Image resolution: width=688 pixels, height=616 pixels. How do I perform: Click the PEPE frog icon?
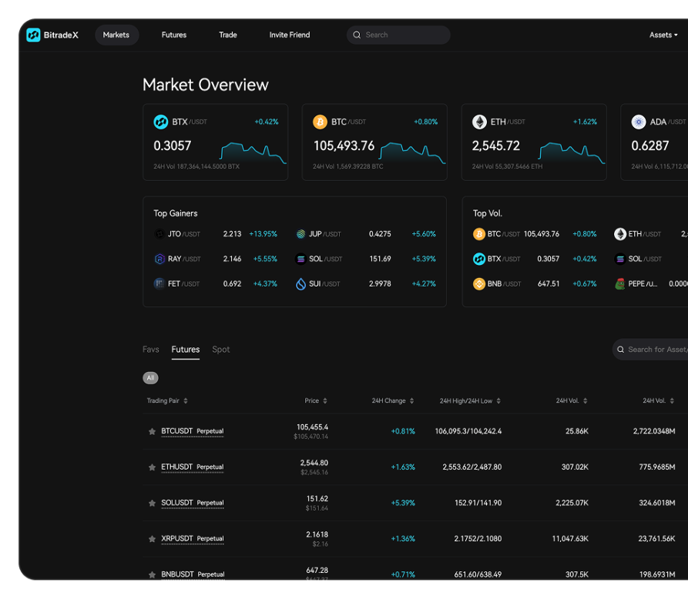coord(620,284)
